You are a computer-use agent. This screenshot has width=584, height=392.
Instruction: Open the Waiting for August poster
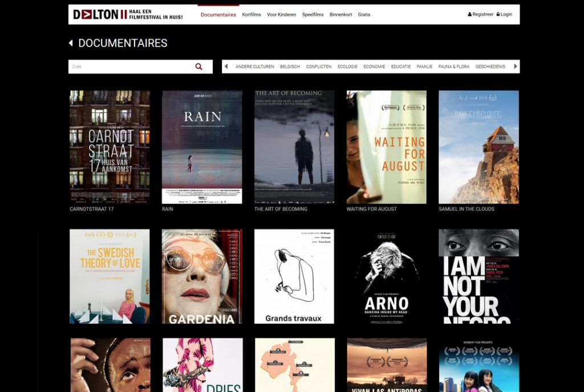pos(387,147)
